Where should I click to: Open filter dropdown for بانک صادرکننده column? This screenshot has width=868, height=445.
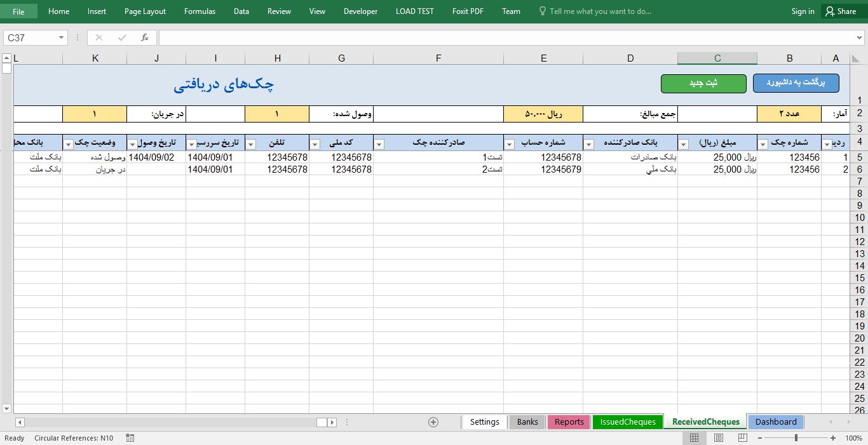(x=588, y=145)
